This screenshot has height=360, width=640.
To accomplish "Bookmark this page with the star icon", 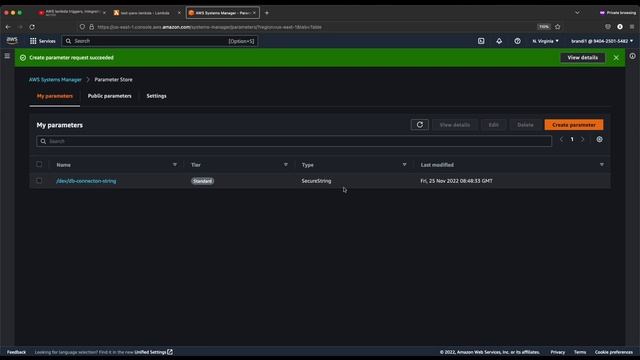I will (558, 27).
